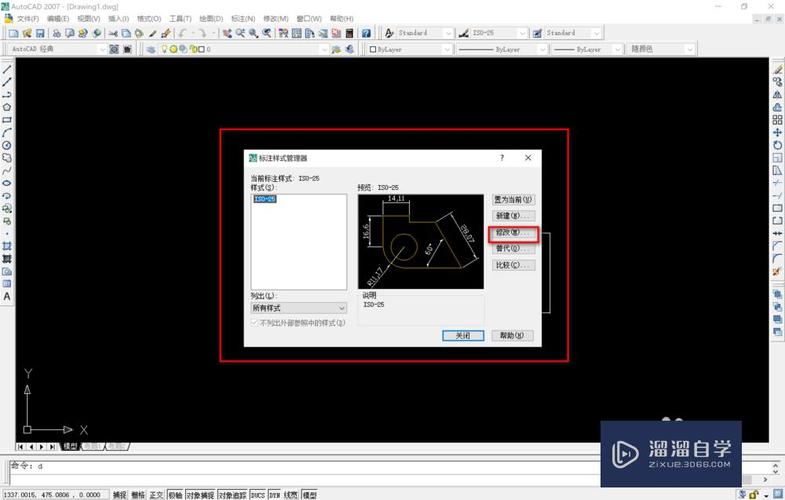Click 比较(C)... button in dialog
Screen dimensions: 785x500
coord(513,265)
